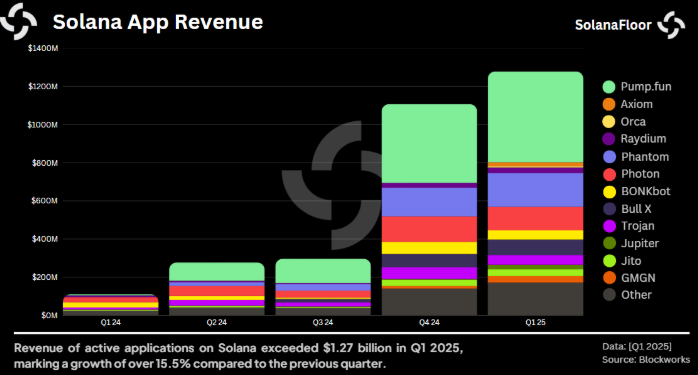Click the blue Phantom segment of Q4 24 bar
The height and width of the screenshot is (375, 698).
coord(429,202)
